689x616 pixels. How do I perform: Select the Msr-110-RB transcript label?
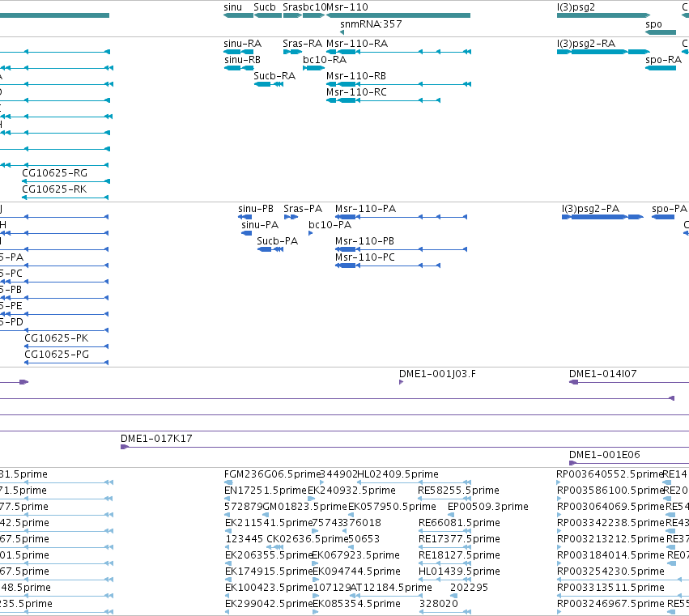pyautogui.click(x=356, y=76)
